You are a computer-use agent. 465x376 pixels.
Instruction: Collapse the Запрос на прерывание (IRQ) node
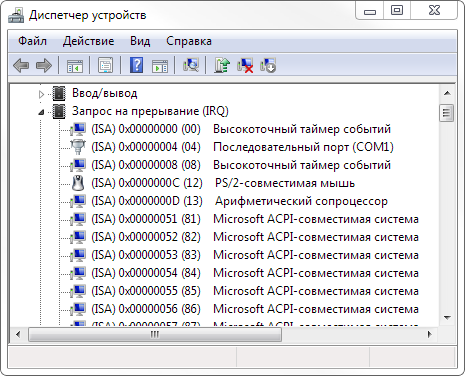[x=41, y=112]
